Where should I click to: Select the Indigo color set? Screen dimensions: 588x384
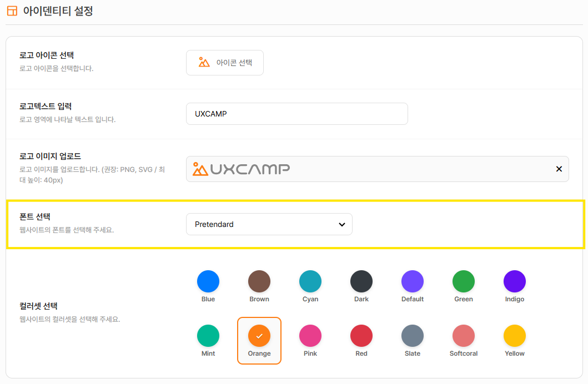pyautogui.click(x=515, y=282)
